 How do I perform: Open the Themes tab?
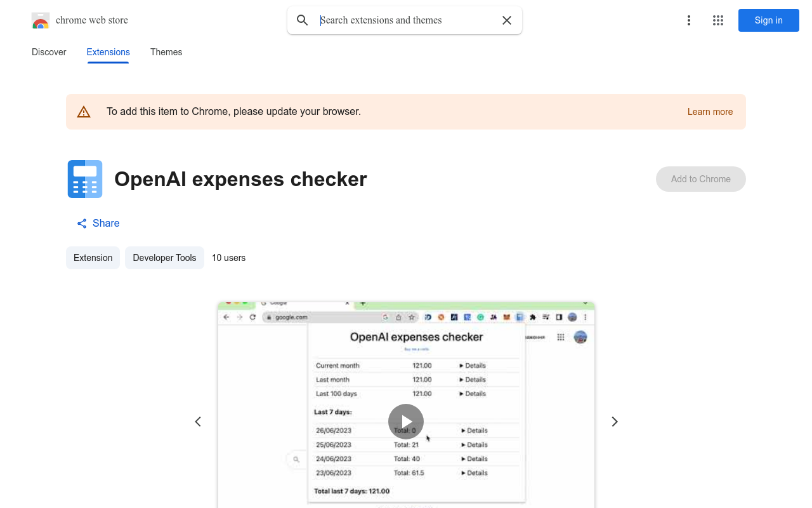(166, 52)
